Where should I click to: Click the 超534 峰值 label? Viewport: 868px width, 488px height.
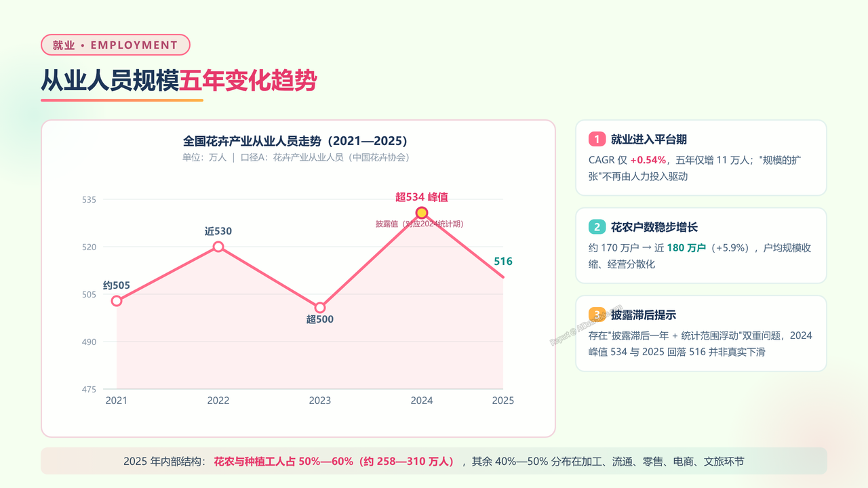point(422,197)
